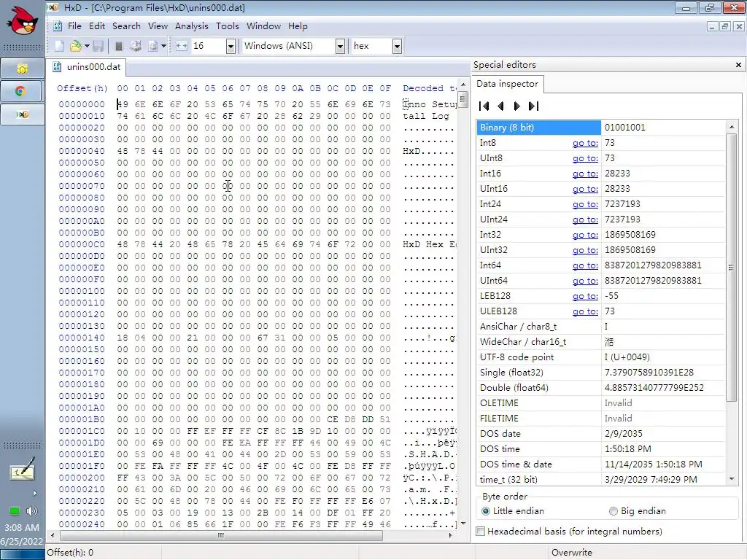Click the document icon left of the File menu

tap(57, 26)
